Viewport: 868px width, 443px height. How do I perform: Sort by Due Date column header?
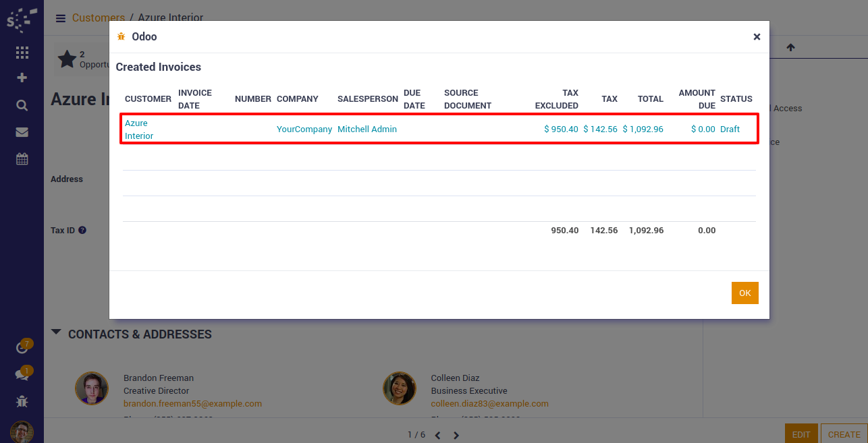click(x=414, y=99)
